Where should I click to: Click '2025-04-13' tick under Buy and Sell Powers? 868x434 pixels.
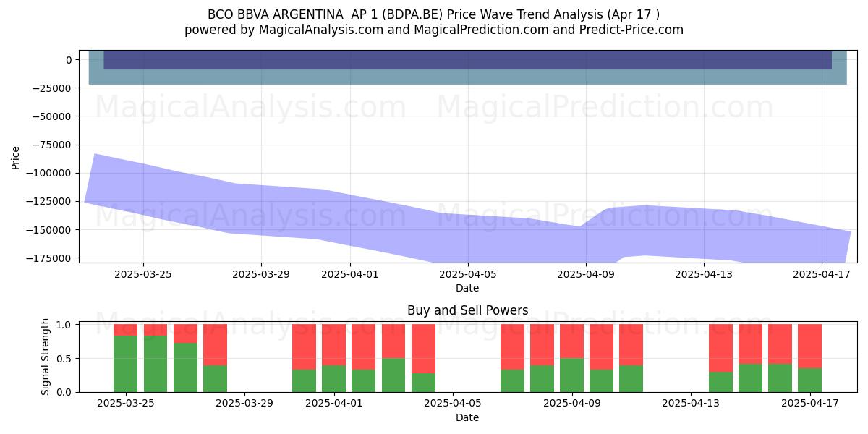691,404
